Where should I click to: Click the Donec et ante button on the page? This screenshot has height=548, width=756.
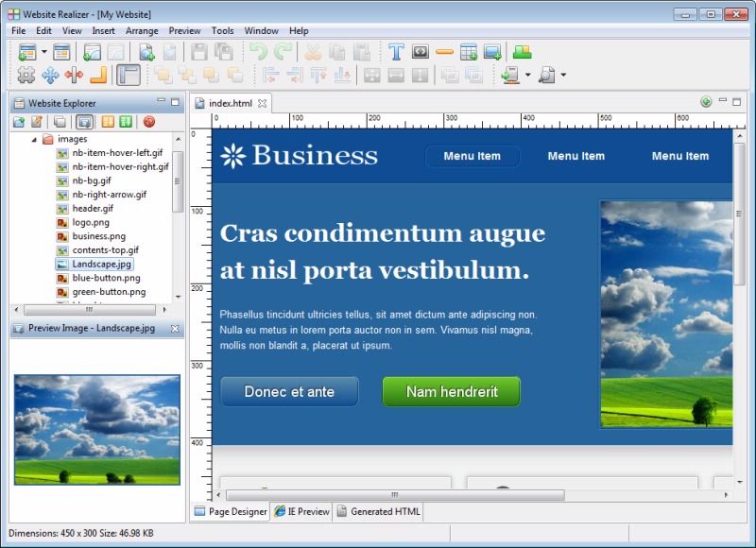289,391
